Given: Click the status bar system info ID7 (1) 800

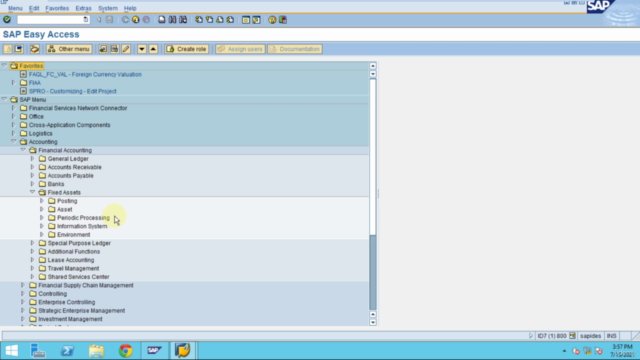Looking at the screenshot, I should click(x=552, y=336).
